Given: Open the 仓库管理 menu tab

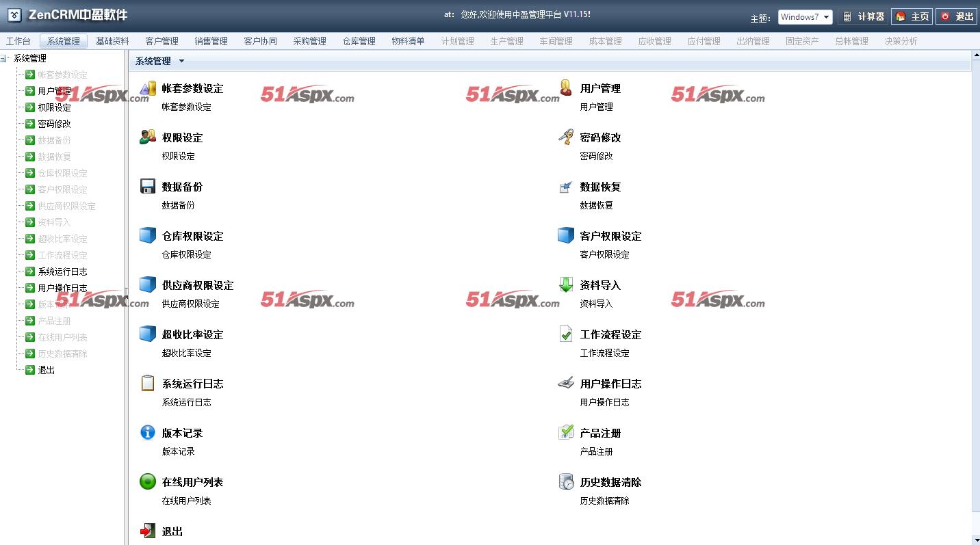Looking at the screenshot, I should [359, 41].
